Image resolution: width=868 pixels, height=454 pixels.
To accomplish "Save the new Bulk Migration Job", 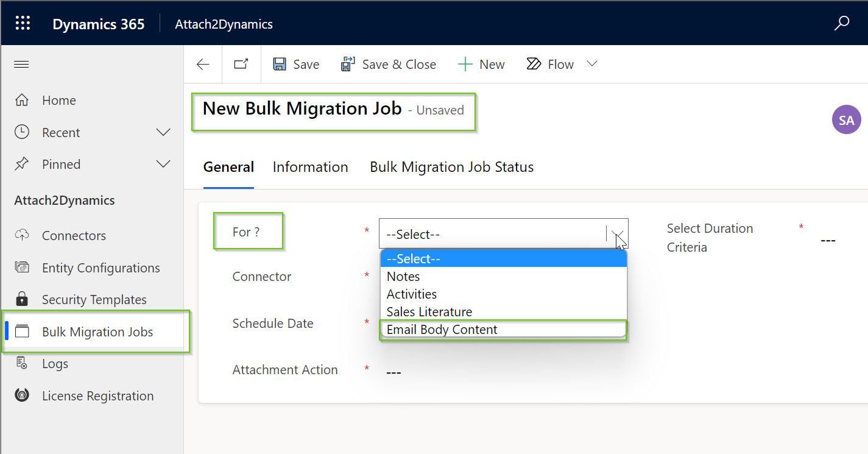I will click(296, 63).
